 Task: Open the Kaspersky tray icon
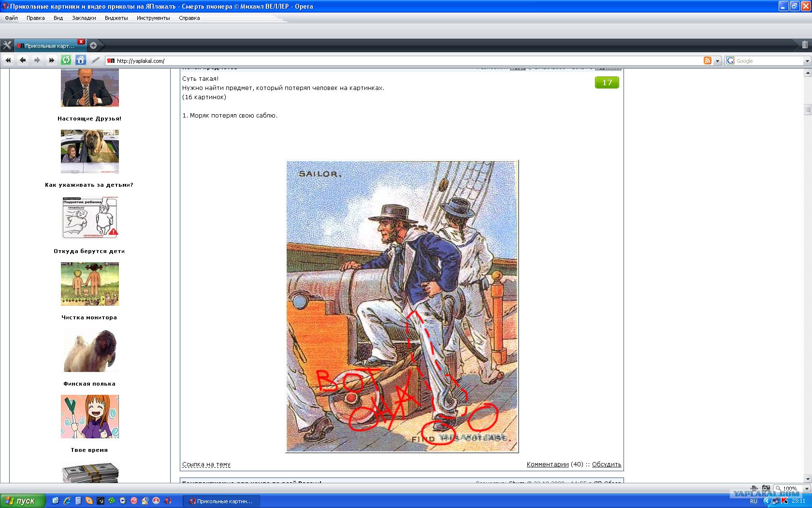(x=784, y=501)
